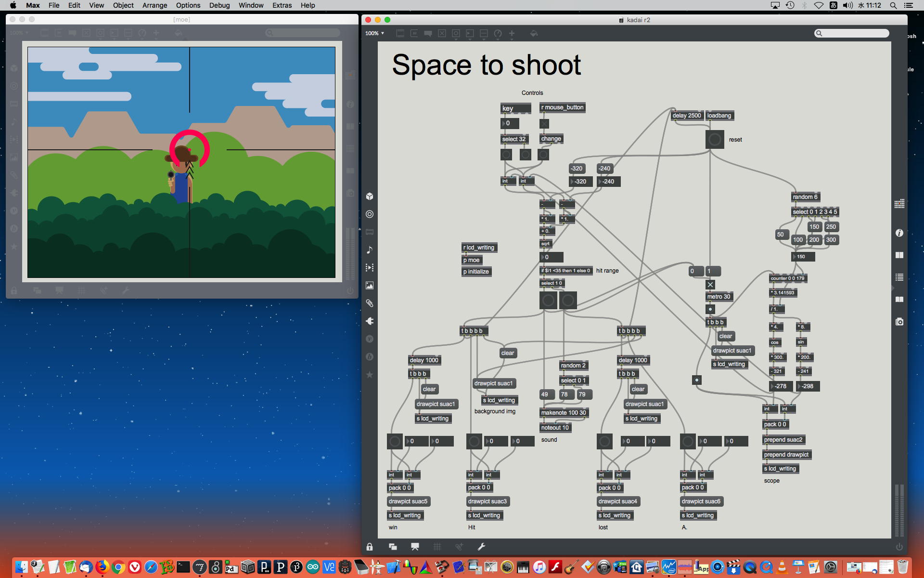This screenshot has height=578, width=924.
Task: Toggle the X box under r mouse_button
Action: pos(544,124)
